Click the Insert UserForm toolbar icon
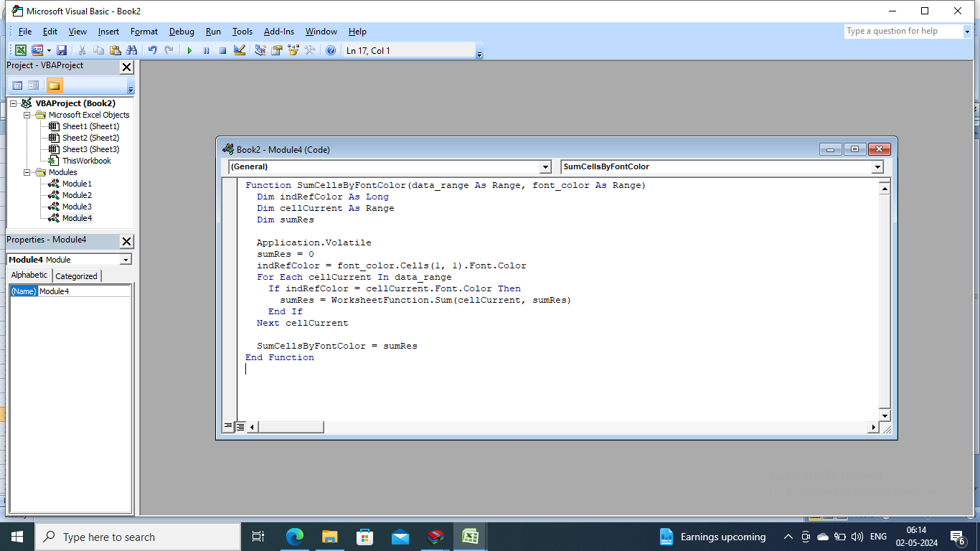This screenshot has width=980, height=551. [x=37, y=50]
